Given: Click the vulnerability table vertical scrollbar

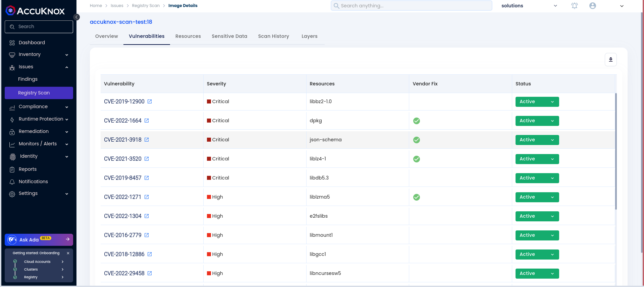Looking at the screenshot, I should click(x=616, y=151).
